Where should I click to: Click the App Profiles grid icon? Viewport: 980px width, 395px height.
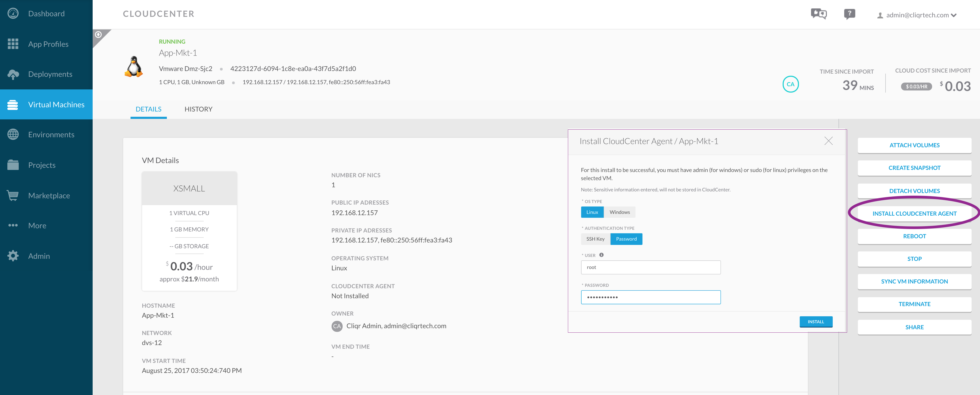(13, 44)
